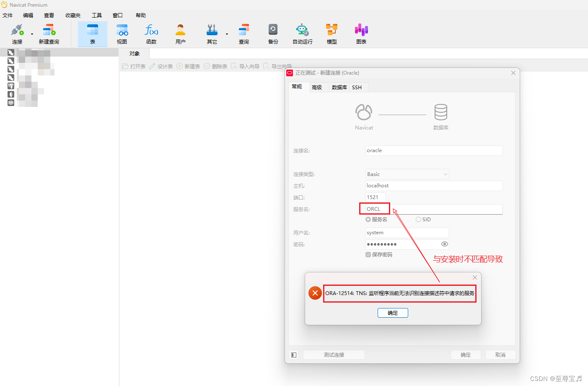Screen dimensions: 588x386
Task: Click the Charts (图表) toolbar icon
Action: click(361, 34)
